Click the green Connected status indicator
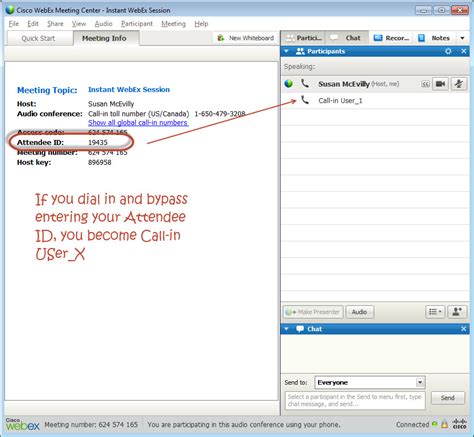 pyautogui.click(x=434, y=424)
